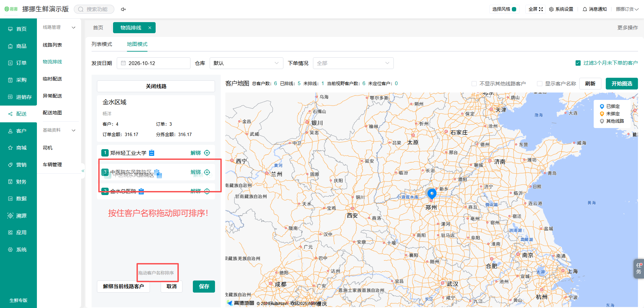Click the 开始圈选 button
Image resolution: width=644 pixels, height=308 pixels.
(622, 84)
